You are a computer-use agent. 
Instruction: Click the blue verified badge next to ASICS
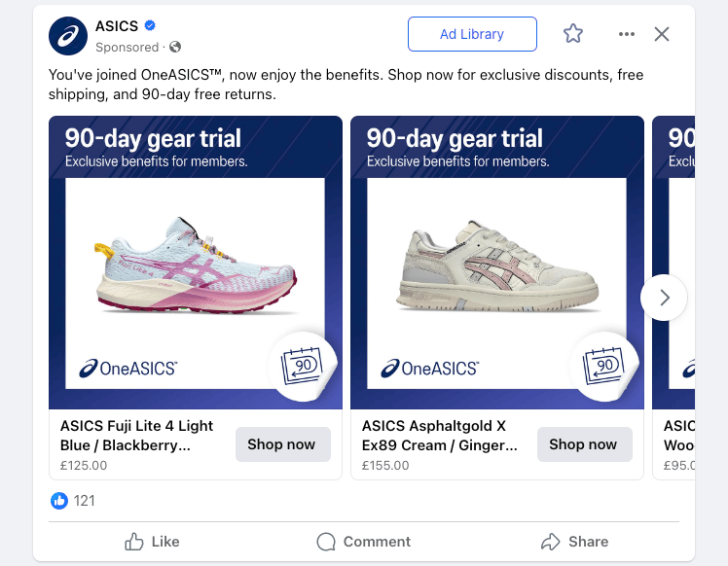pos(150,25)
